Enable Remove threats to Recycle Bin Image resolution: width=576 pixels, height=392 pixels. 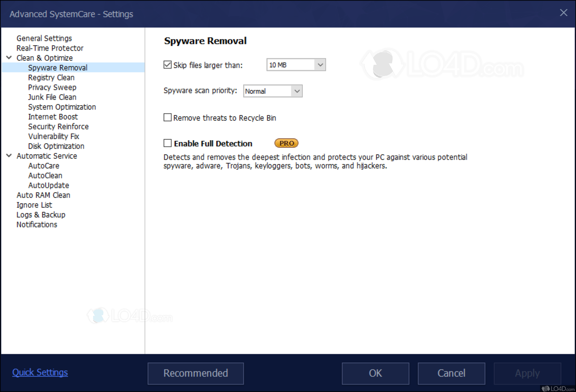[x=168, y=117]
